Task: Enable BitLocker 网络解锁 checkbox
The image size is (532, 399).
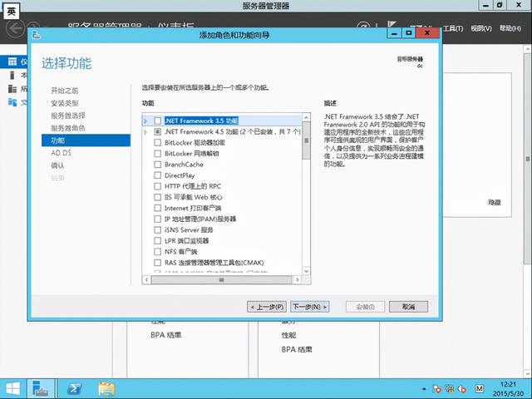Action: point(157,153)
